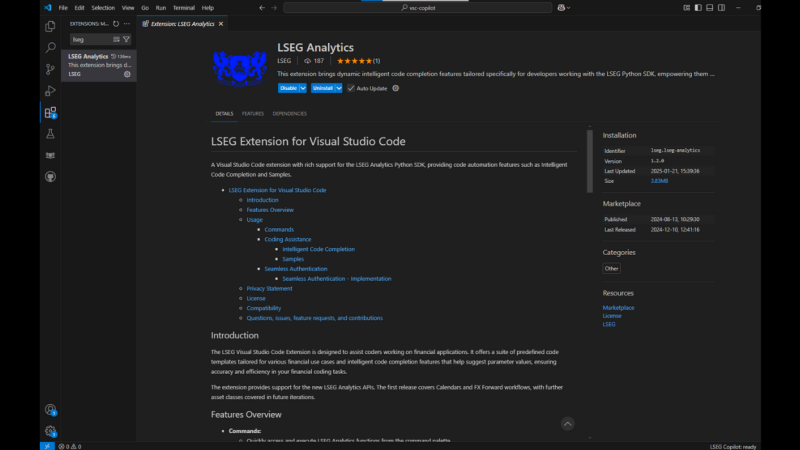Image resolution: width=800 pixels, height=450 pixels.
Task: Open the Run menu
Action: (x=161, y=8)
